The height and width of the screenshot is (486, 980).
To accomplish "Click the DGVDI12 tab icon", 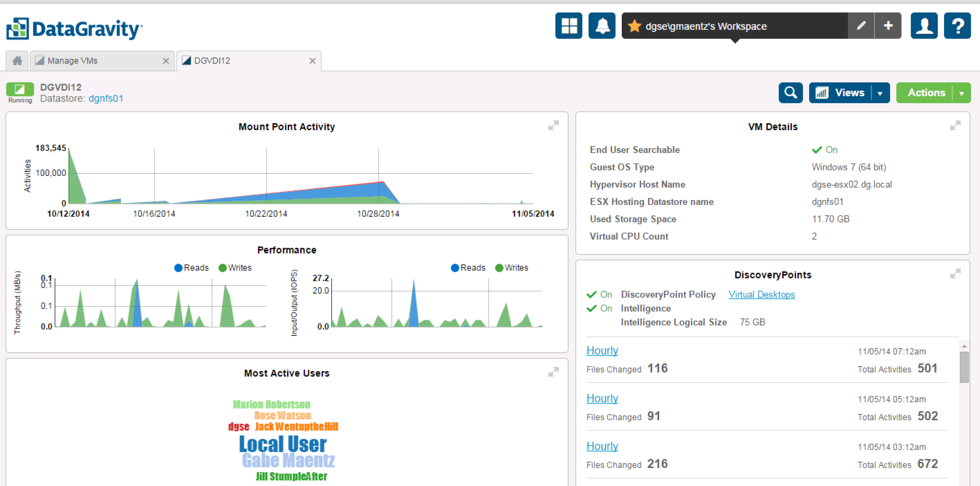I will point(187,60).
